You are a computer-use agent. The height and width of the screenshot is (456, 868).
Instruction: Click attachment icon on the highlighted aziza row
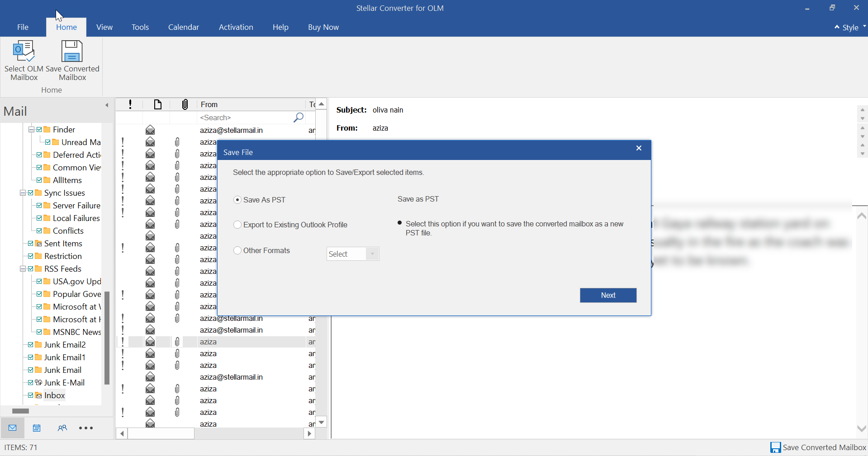click(x=177, y=342)
